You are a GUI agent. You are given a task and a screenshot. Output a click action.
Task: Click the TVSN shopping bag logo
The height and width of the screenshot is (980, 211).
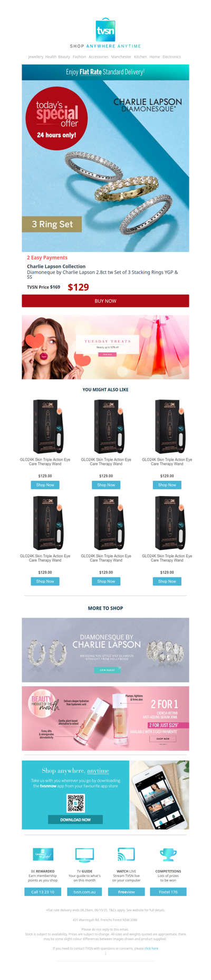pyautogui.click(x=105, y=30)
